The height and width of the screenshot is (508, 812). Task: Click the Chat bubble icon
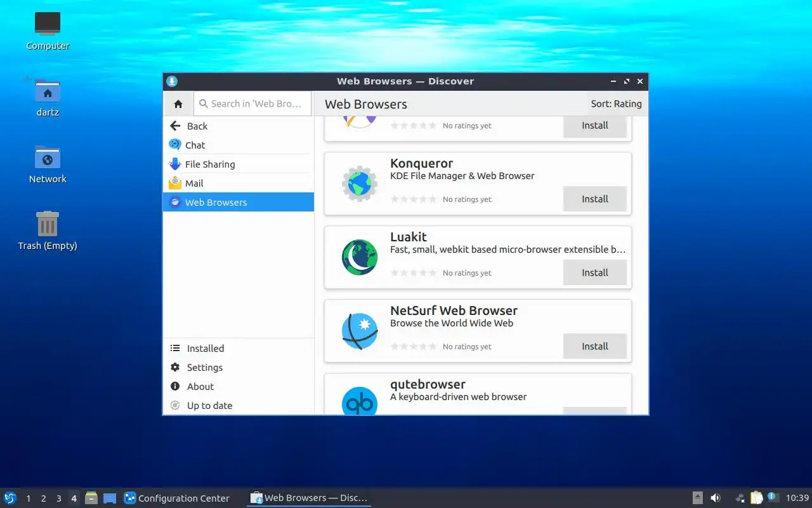point(175,145)
